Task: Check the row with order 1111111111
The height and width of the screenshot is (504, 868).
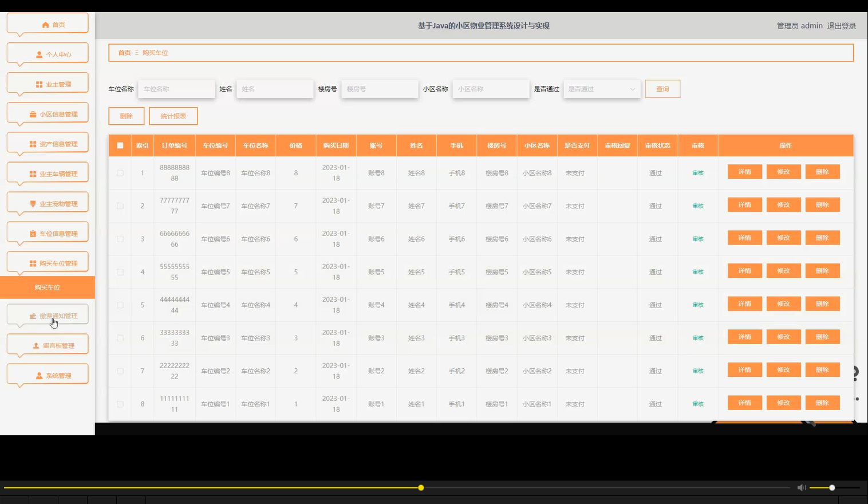Action: (x=120, y=404)
